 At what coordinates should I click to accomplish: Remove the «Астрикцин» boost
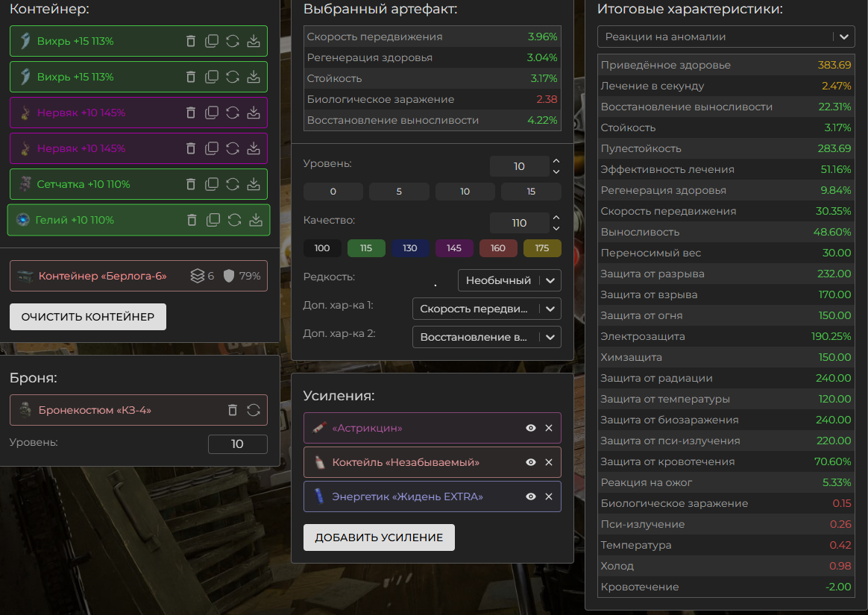coord(549,428)
